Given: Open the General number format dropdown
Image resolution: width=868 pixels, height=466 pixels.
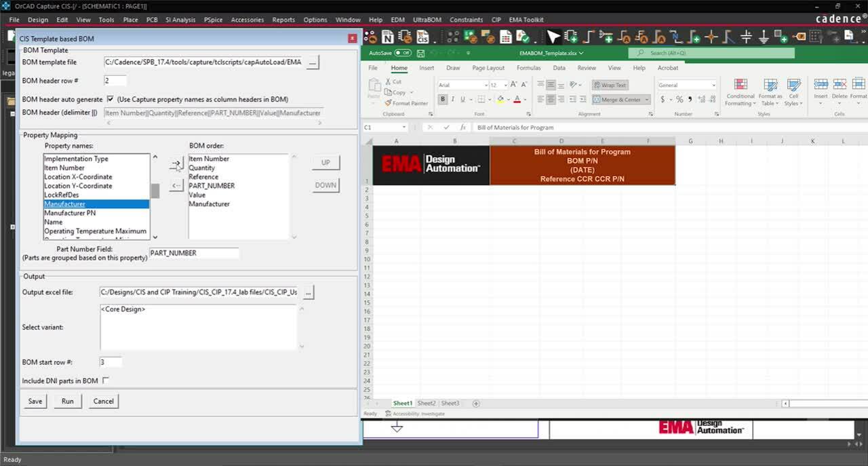Looking at the screenshot, I should pos(714,84).
